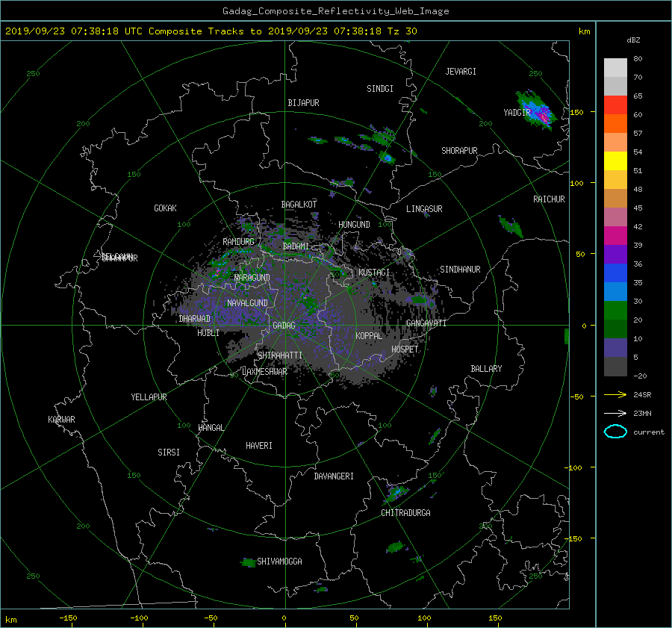Click the storm cell next to YADGIR
This screenshot has height=628, width=672.
click(x=537, y=110)
